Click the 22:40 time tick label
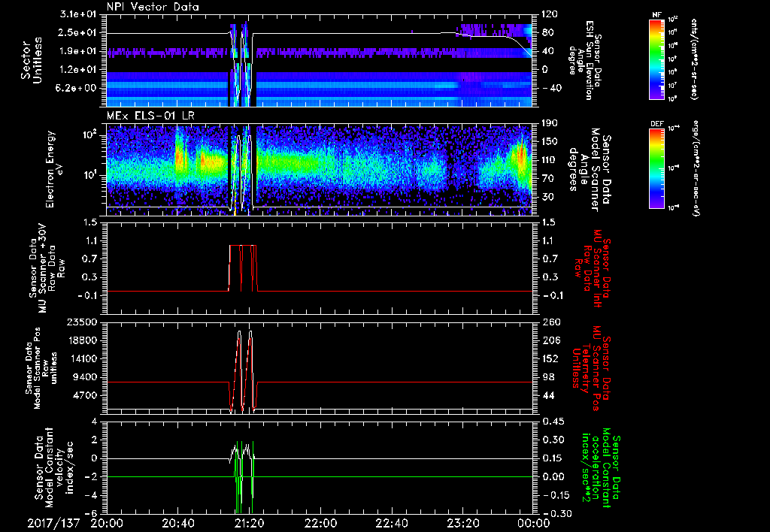The width and height of the screenshot is (770, 532). coord(391,523)
